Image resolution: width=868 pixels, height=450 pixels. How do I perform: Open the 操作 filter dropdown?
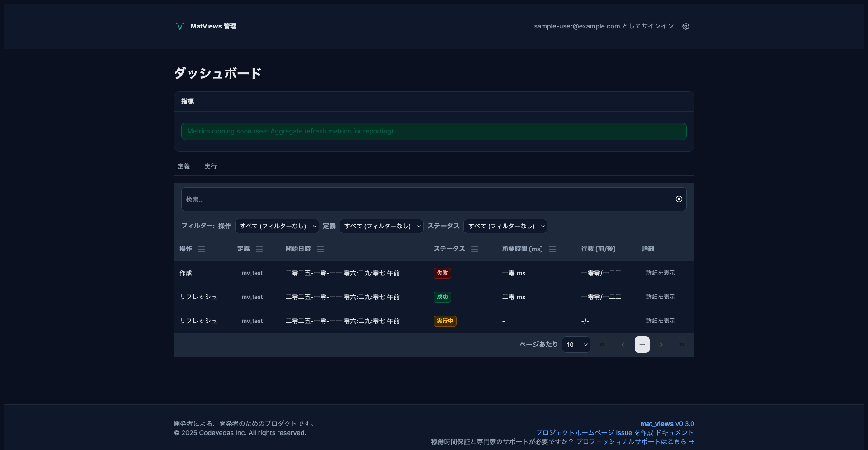277,226
